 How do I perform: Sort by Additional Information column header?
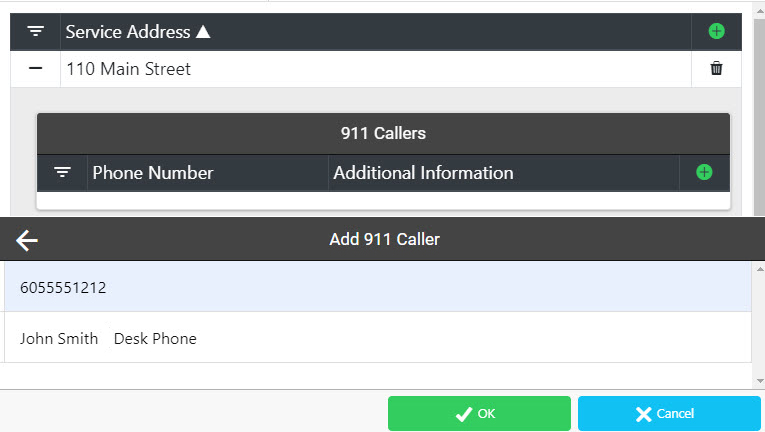(423, 173)
